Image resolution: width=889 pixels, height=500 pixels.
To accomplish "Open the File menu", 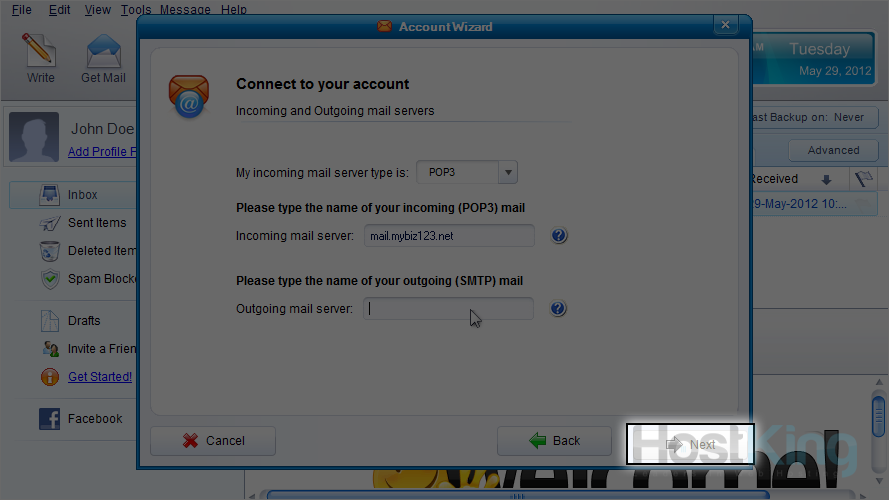I will (21, 10).
